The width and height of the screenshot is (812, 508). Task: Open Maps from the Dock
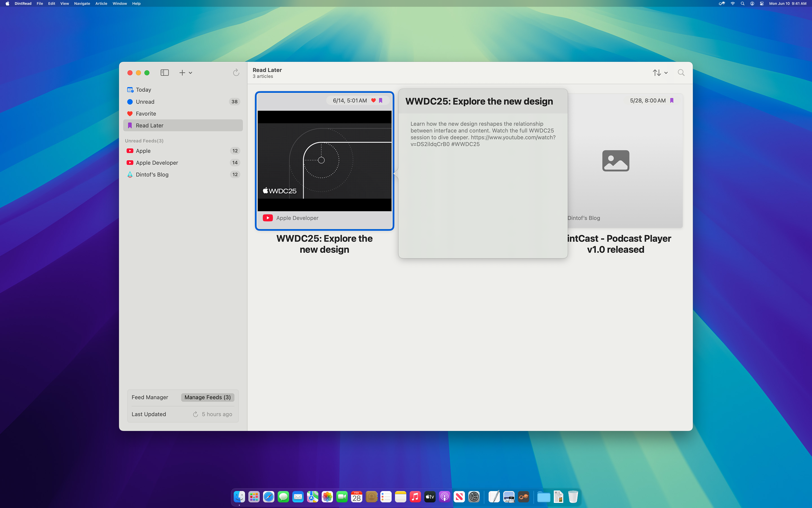click(313, 497)
